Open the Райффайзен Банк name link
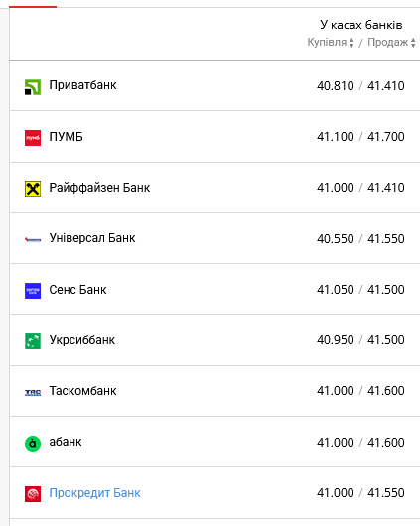The width and height of the screenshot is (420, 526). click(x=99, y=188)
